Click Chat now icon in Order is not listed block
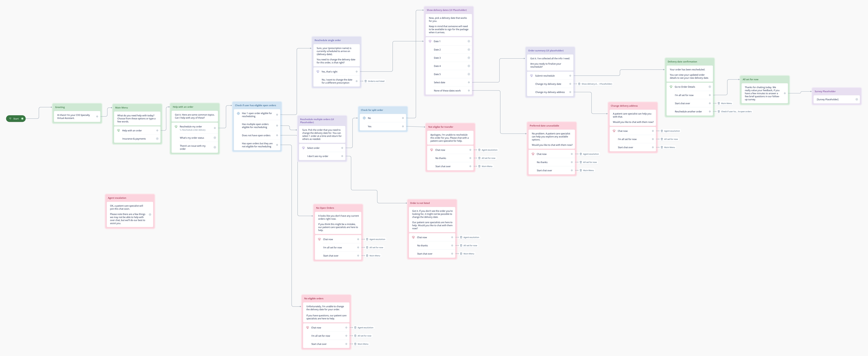868x356 pixels. tap(413, 237)
